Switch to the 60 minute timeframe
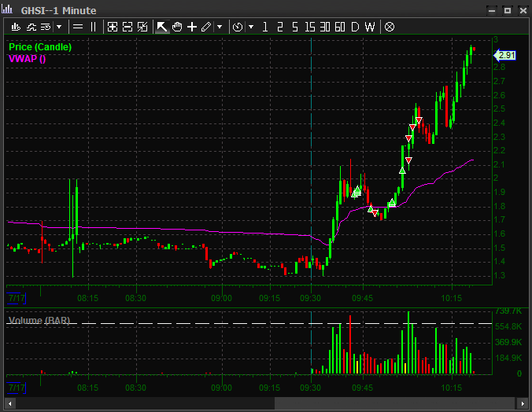Image resolution: width=532 pixels, height=412 pixels. (x=340, y=27)
